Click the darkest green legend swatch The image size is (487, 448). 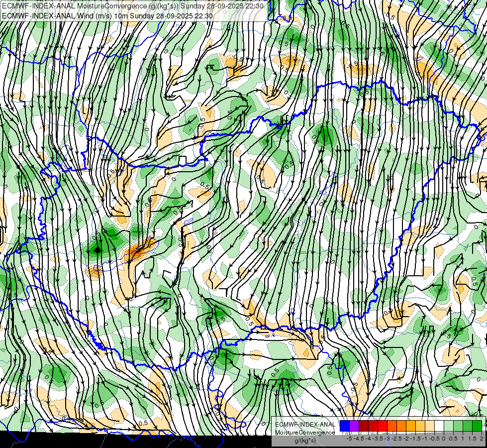click(x=477, y=426)
